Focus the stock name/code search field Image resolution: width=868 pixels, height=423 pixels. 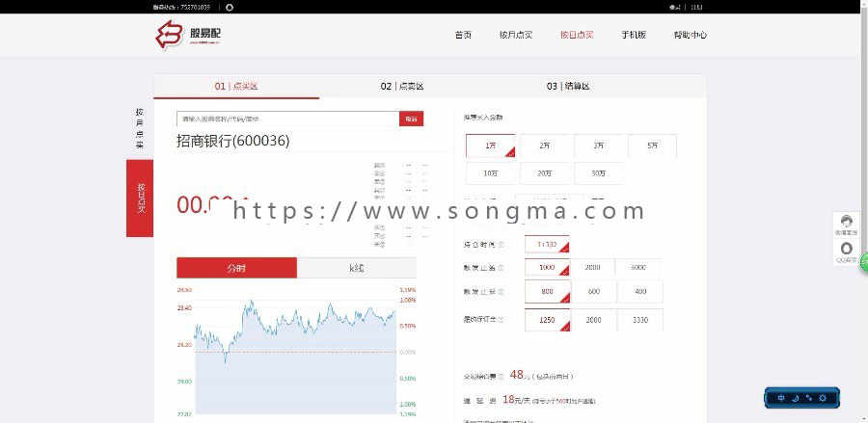287,119
